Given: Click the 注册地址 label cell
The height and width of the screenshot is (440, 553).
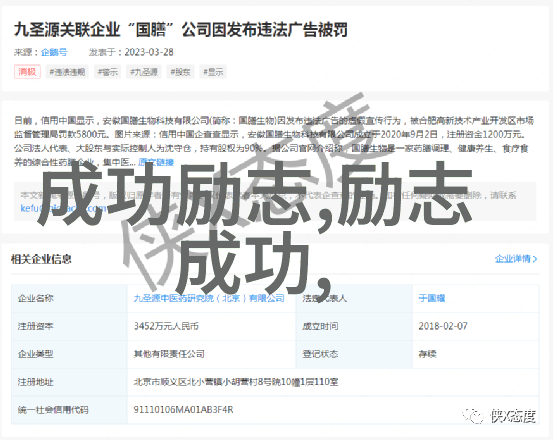Looking at the screenshot, I should point(69,382).
